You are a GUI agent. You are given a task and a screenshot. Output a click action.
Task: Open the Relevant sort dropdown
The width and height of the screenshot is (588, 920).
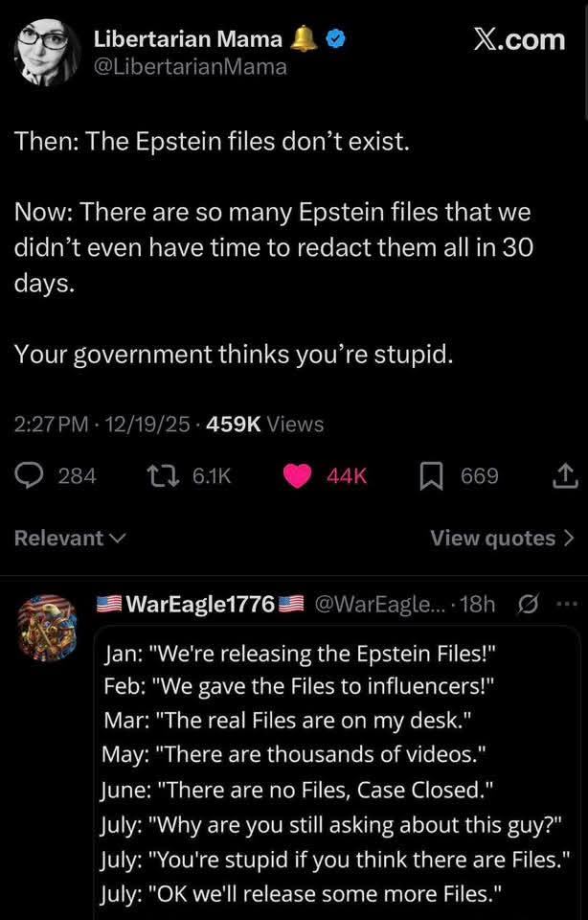pos(70,538)
